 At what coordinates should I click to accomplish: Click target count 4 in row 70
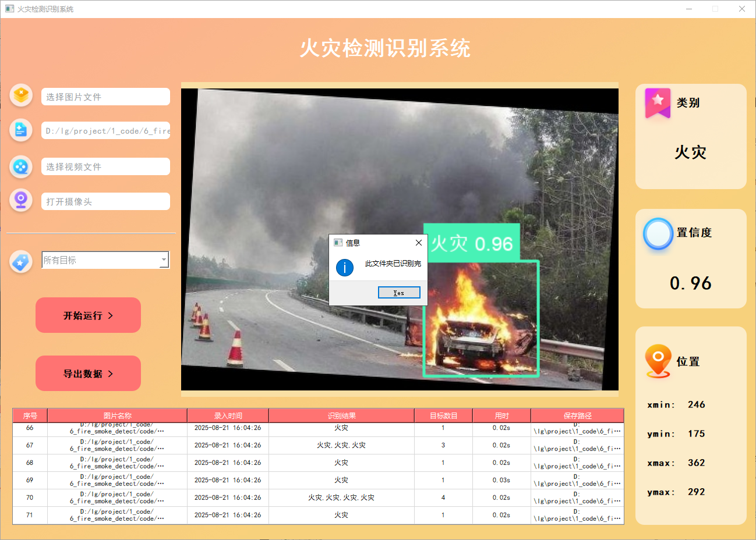click(x=443, y=498)
